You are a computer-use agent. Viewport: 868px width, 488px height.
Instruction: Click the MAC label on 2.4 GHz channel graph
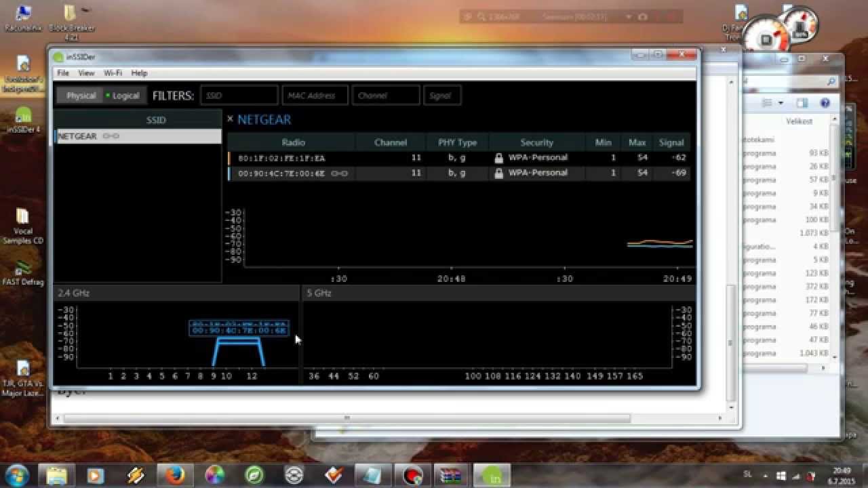239,327
